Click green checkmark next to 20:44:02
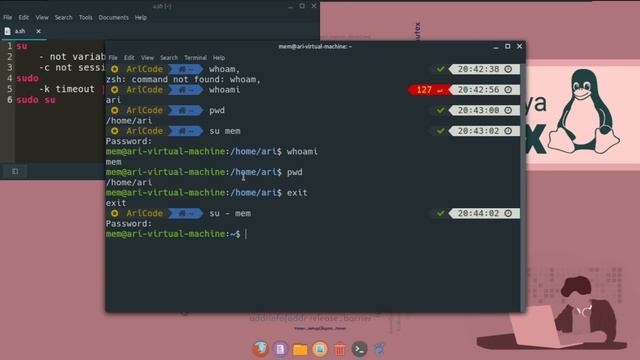 [440, 213]
